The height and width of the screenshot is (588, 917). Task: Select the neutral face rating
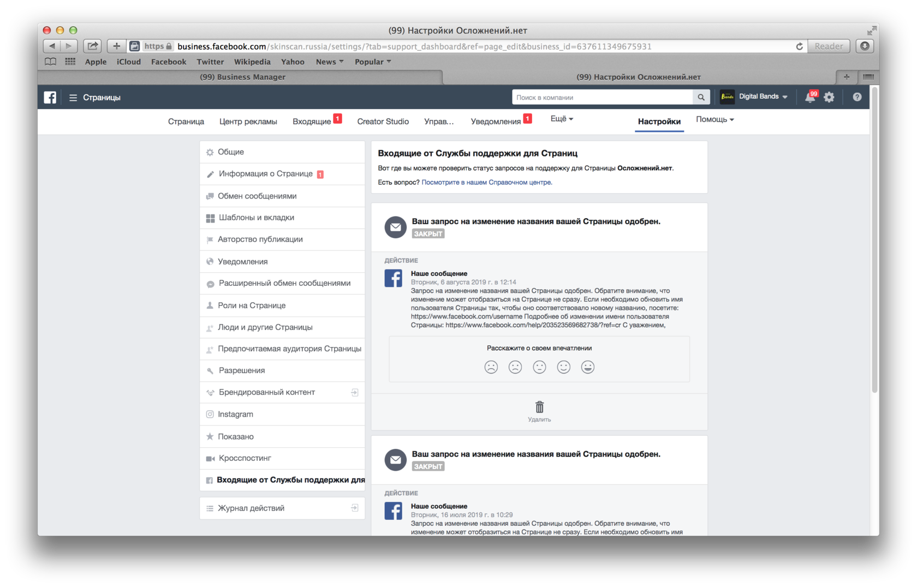pos(539,367)
